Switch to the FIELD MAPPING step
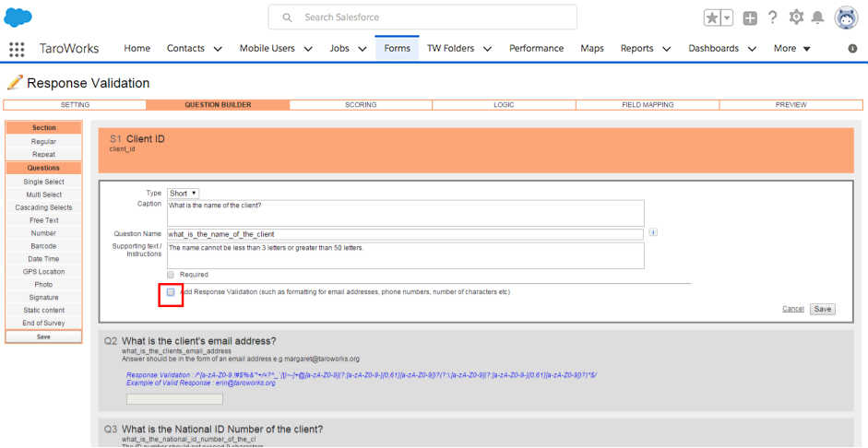 [648, 104]
